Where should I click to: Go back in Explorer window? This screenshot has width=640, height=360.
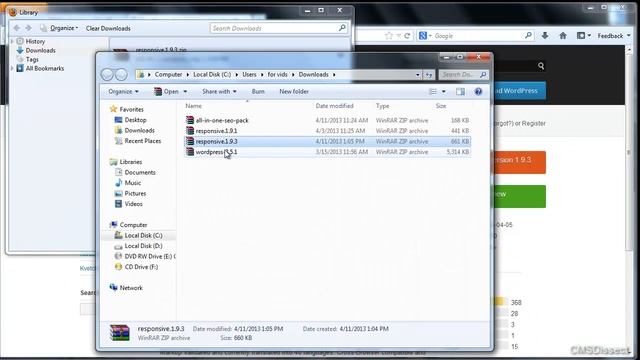point(107,75)
